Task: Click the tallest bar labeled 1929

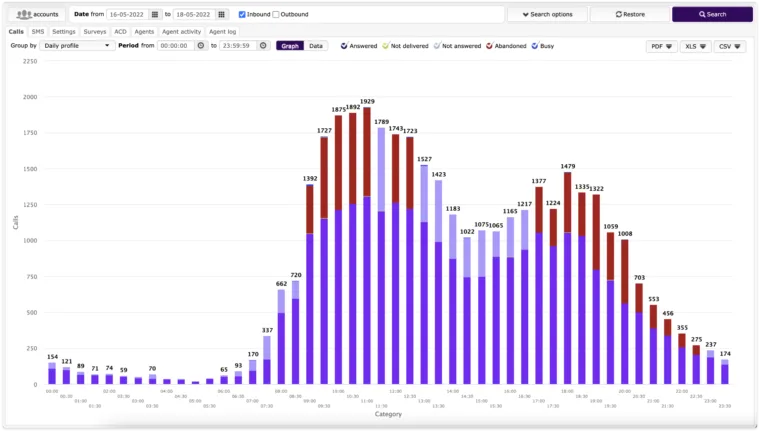Action: (x=367, y=246)
